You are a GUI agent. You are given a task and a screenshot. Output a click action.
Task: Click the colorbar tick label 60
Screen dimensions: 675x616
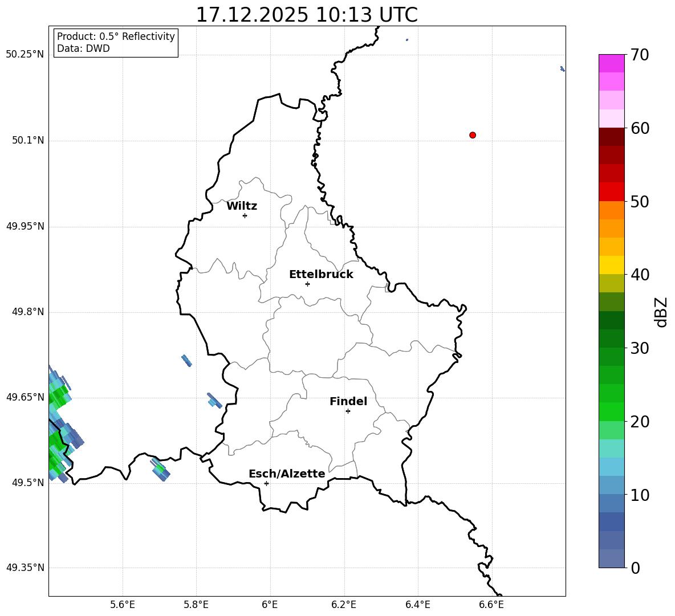(640, 128)
